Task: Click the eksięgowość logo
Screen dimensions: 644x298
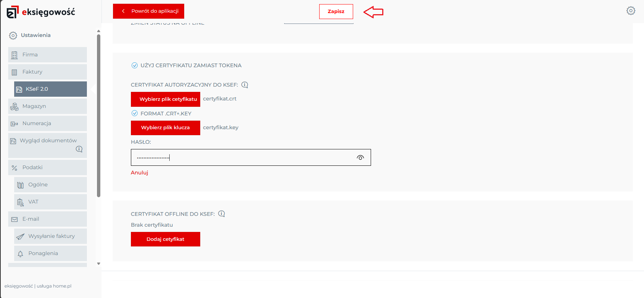Action: coord(41,12)
